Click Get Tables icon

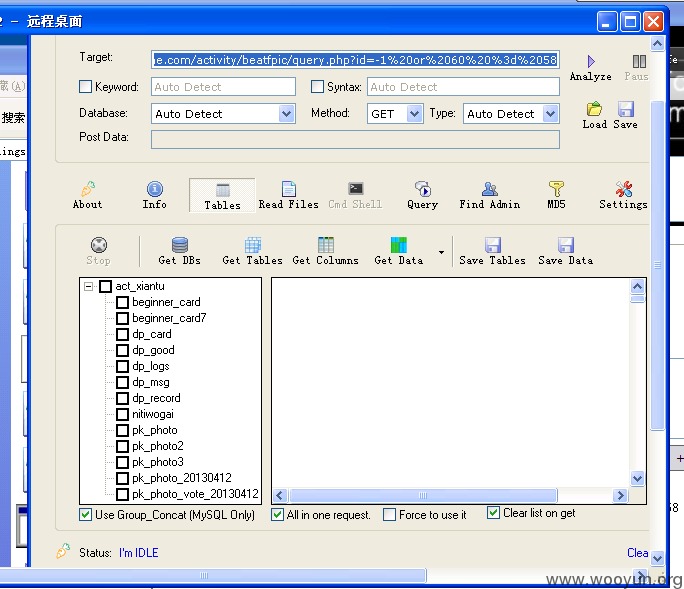click(253, 245)
